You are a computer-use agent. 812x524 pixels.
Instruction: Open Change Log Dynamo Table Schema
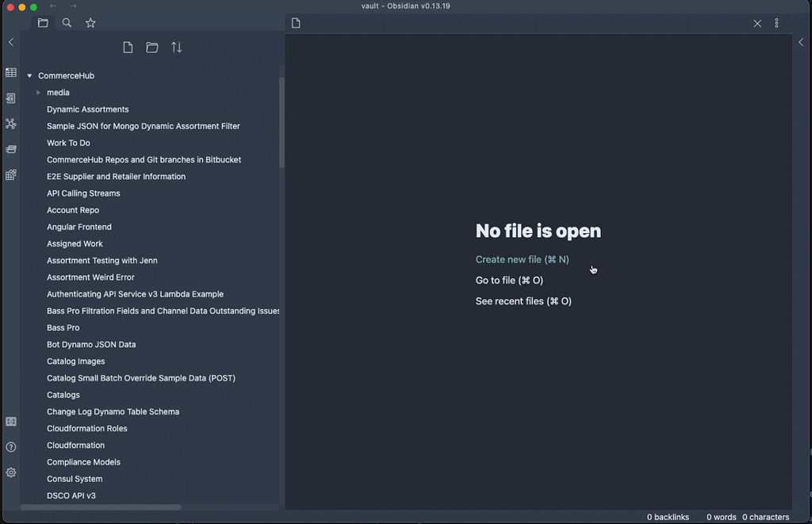[113, 411]
